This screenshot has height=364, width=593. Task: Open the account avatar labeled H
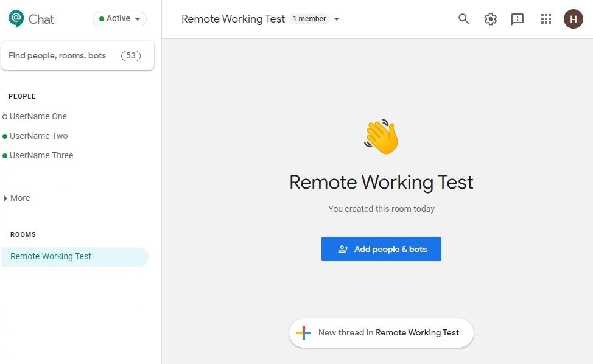click(574, 19)
